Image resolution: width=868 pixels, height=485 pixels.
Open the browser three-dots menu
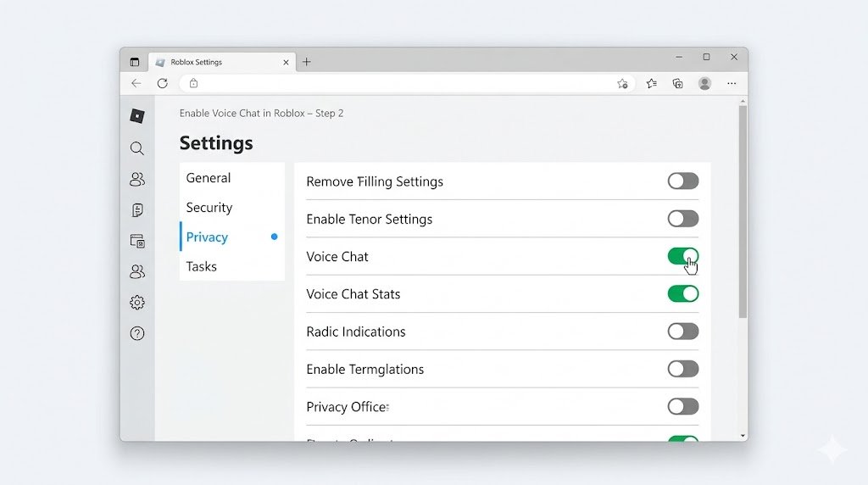[x=732, y=84]
